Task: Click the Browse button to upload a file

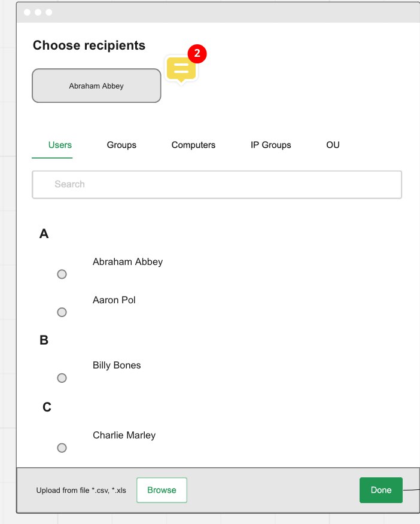Action: (162, 490)
